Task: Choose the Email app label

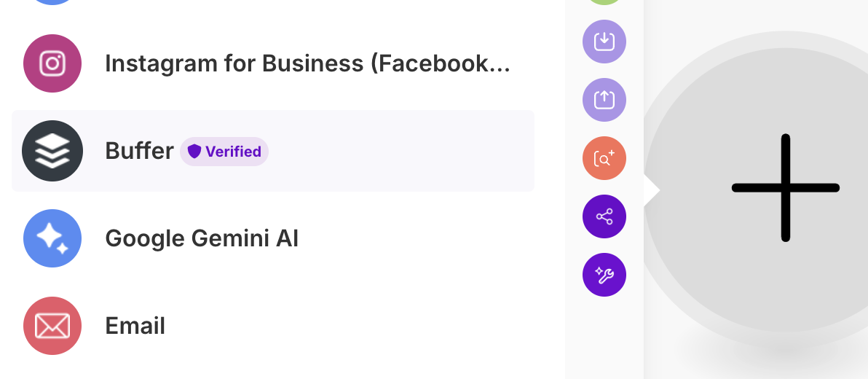Action: (135, 326)
